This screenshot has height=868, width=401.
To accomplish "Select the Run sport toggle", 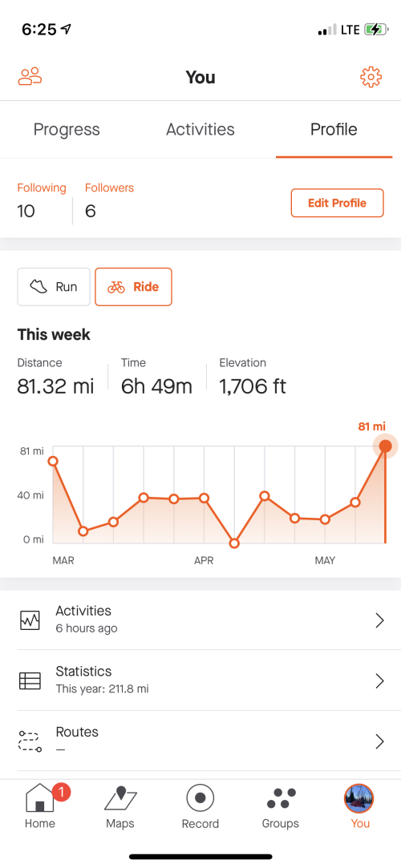I will click(x=54, y=287).
